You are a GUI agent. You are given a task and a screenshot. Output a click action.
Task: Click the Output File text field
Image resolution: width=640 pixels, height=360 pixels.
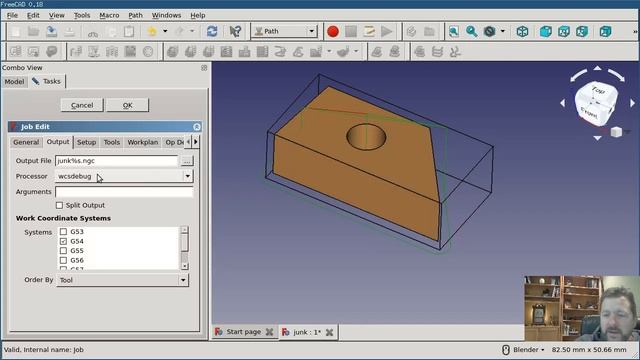[117, 161]
